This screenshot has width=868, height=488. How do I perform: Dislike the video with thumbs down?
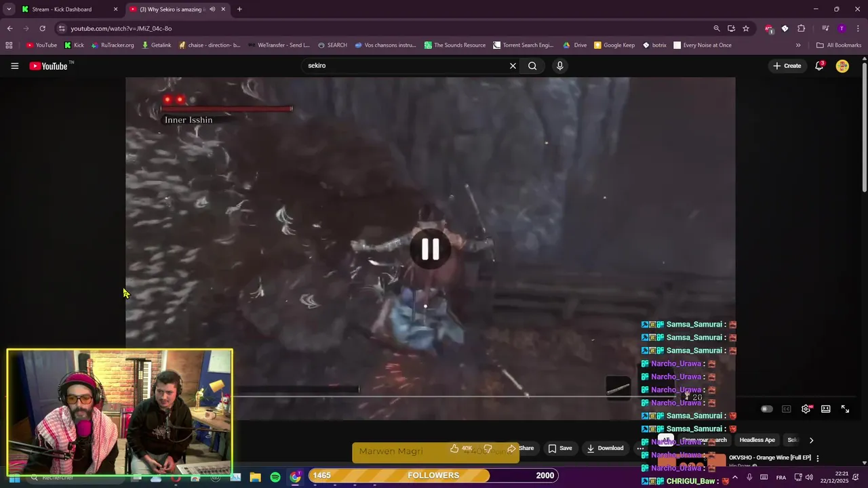488,448
